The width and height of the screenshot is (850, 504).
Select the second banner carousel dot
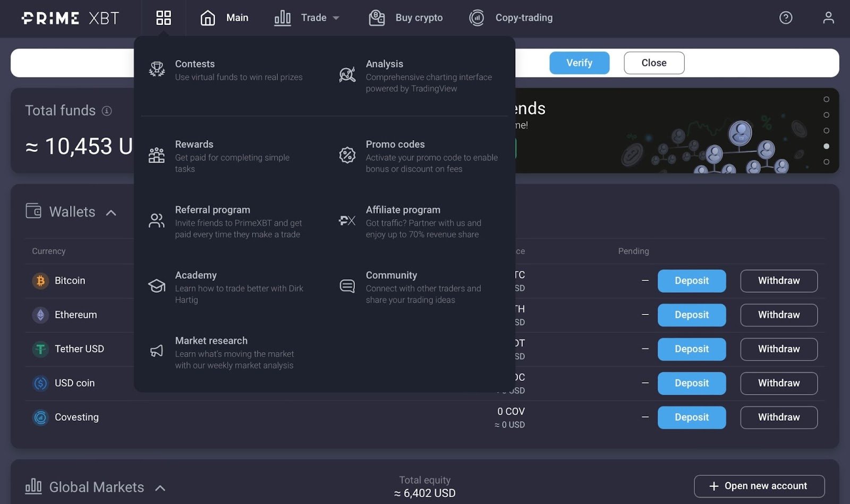(x=826, y=115)
